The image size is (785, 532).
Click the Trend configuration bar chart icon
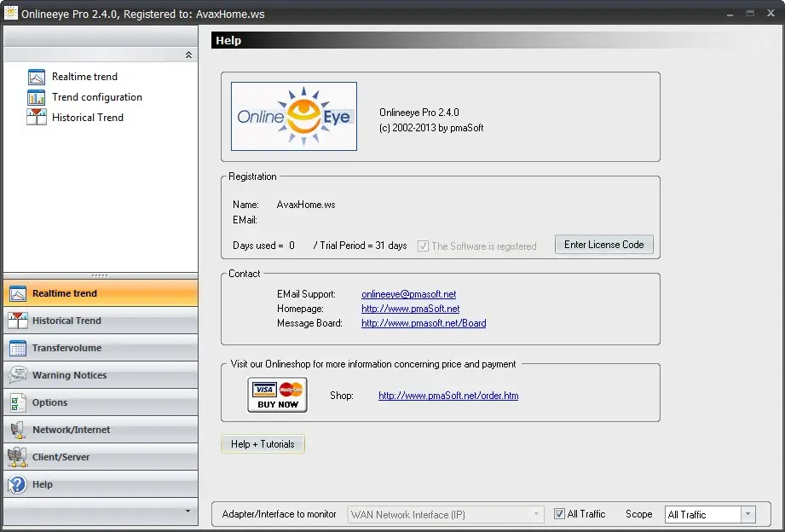(x=37, y=97)
